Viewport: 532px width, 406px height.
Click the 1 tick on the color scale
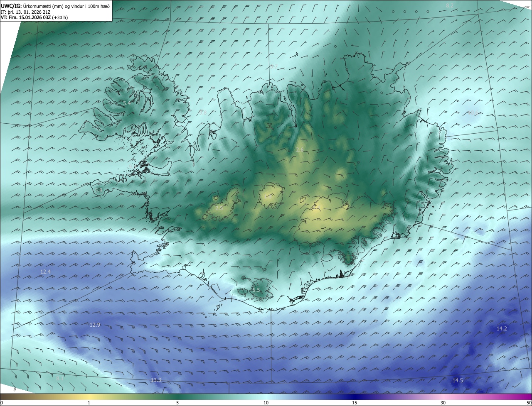89,403
